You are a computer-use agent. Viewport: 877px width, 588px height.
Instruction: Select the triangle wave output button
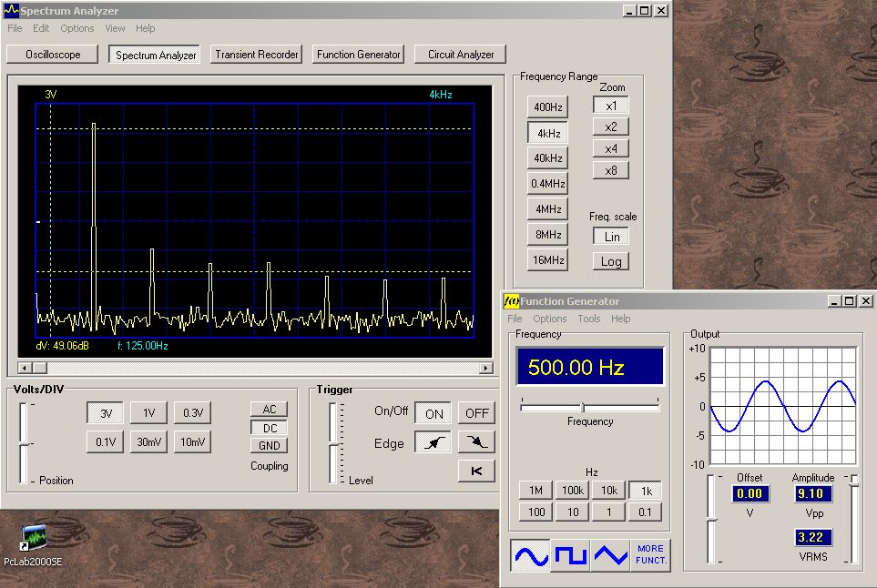(x=610, y=554)
